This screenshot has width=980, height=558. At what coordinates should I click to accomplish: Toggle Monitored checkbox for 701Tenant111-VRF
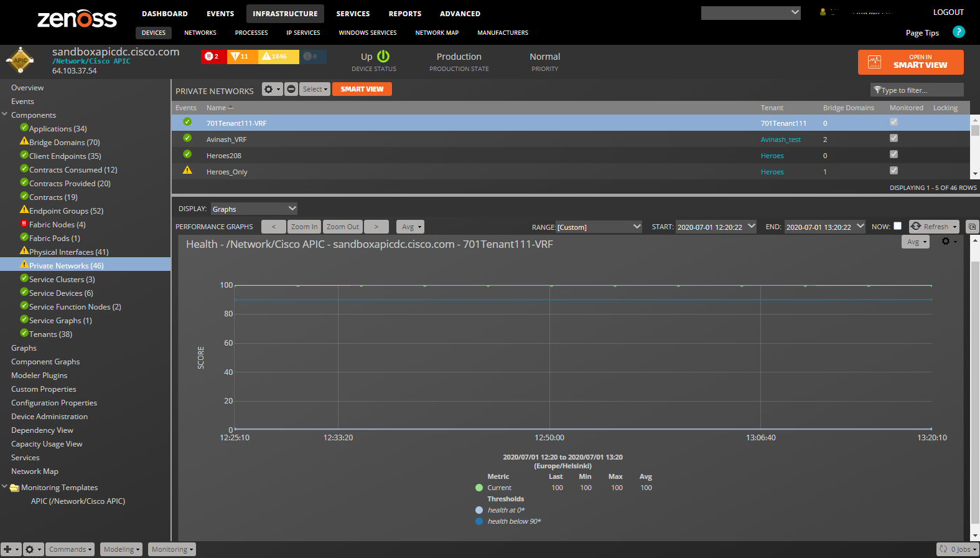click(894, 122)
